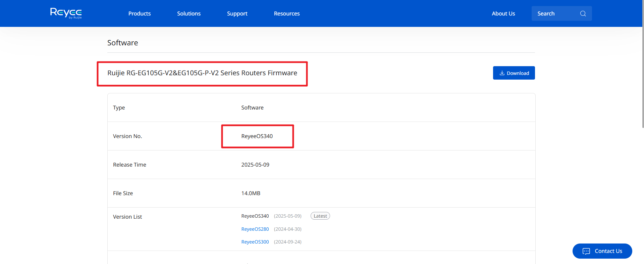The image size is (644, 264).
Task: Go to the About Us page
Action: (x=503, y=13)
